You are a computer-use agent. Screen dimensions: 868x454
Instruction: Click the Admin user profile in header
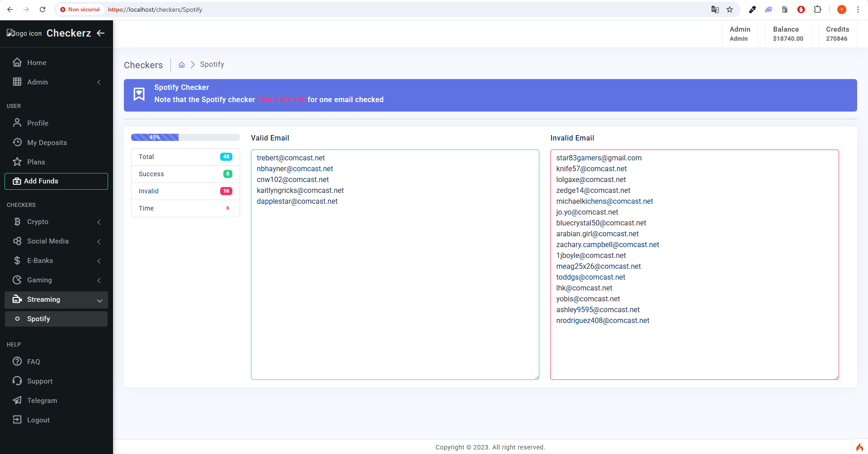[740, 34]
